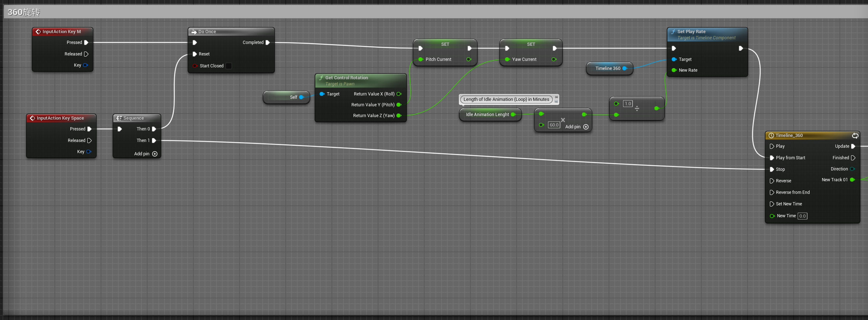
Task: Click Reset exec pin on Do Once node
Action: [x=195, y=54]
